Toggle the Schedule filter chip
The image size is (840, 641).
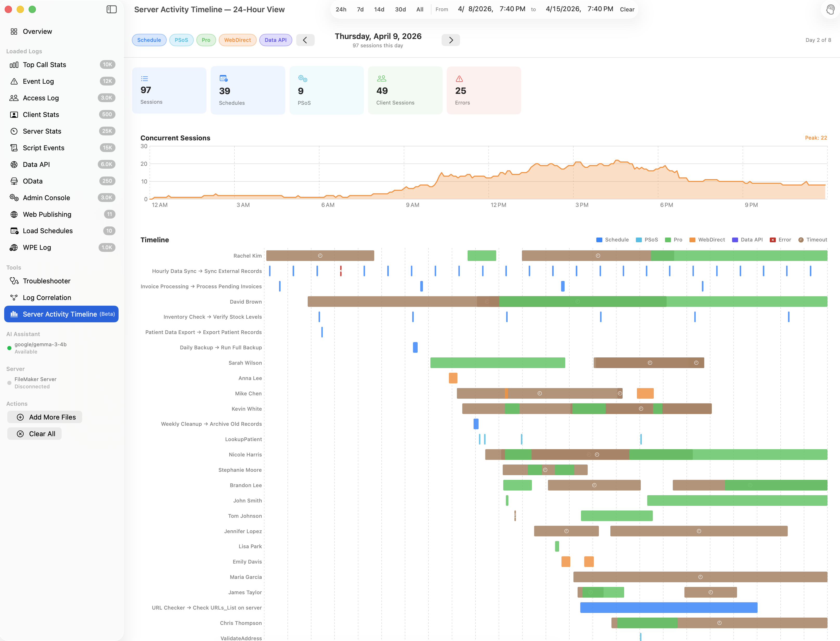pyautogui.click(x=149, y=40)
